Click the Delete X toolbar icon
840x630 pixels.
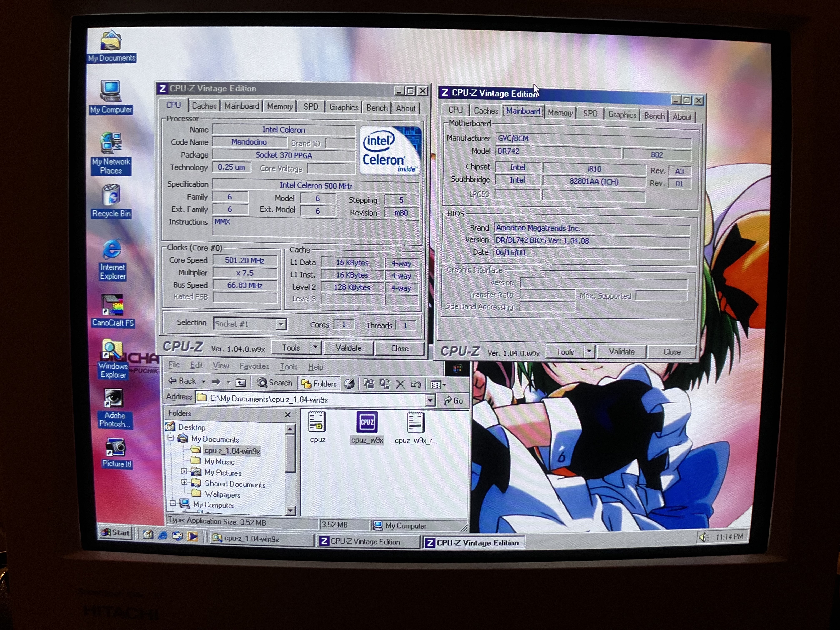coord(400,384)
